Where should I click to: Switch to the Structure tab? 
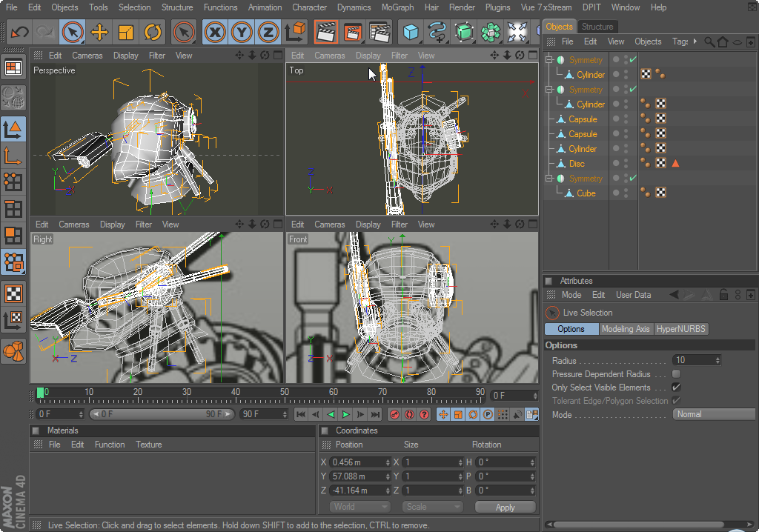click(597, 27)
